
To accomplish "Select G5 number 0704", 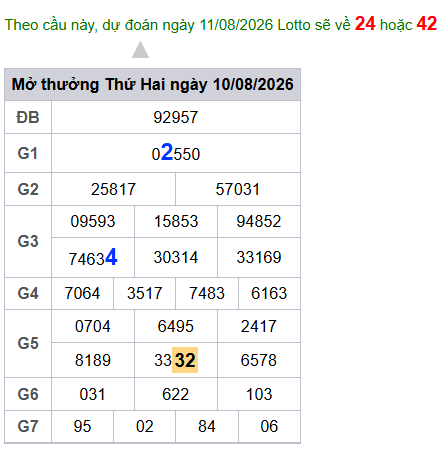I will tap(93, 326).
